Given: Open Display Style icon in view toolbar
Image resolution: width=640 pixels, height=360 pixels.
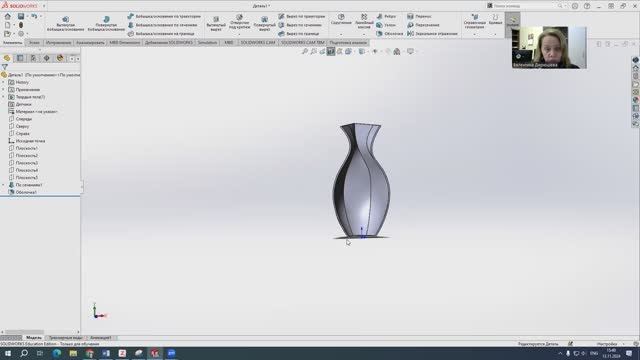Looking at the screenshot, I should pyautogui.click(x=362, y=51).
